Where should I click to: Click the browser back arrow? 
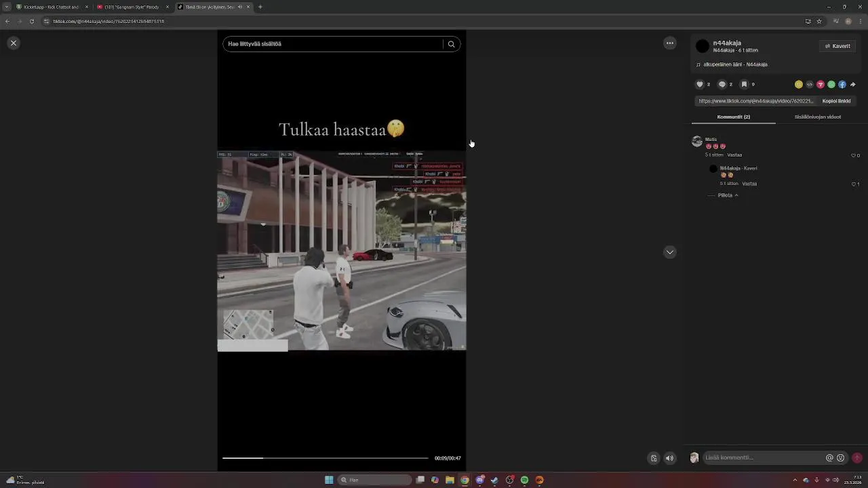[x=7, y=21]
